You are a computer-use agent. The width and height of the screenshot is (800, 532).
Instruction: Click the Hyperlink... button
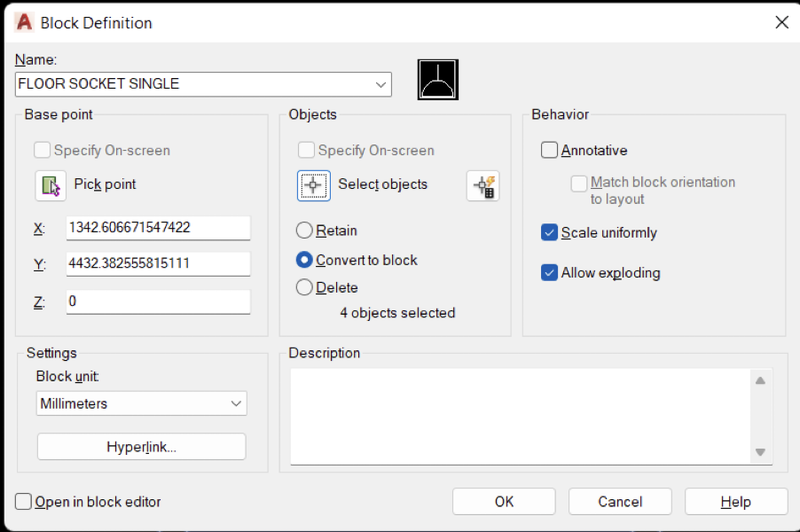pos(141,447)
